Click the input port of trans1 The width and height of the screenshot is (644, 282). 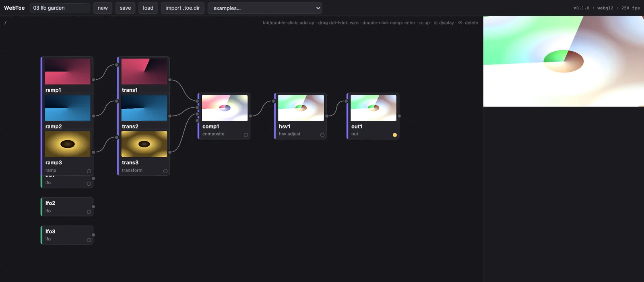(x=117, y=65)
